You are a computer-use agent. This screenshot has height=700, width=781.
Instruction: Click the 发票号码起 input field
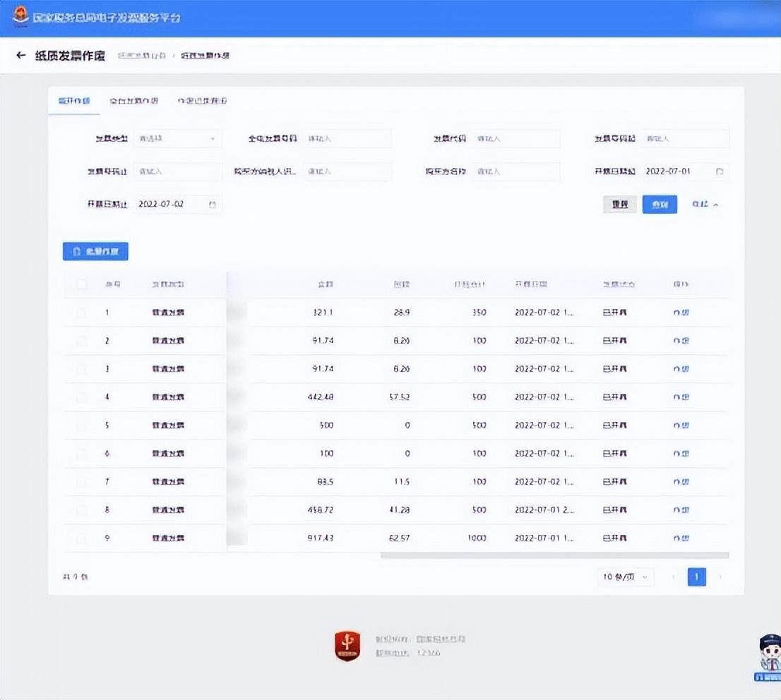[x=685, y=138]
